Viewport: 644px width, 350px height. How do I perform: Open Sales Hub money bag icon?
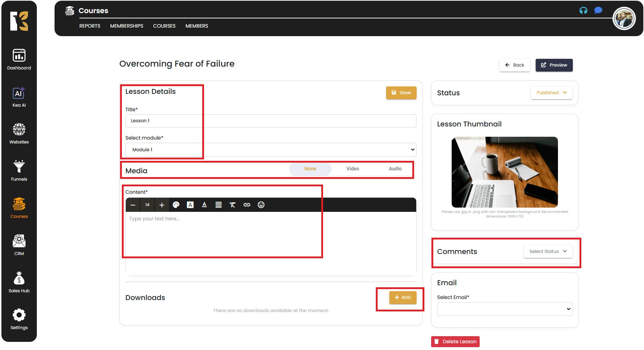[x=19, y=279]
